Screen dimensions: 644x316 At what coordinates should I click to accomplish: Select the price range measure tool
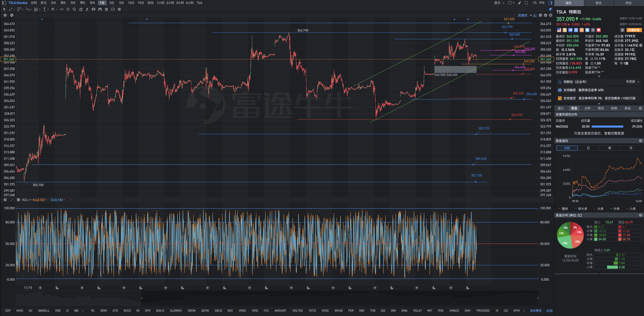tap(45, 9)
